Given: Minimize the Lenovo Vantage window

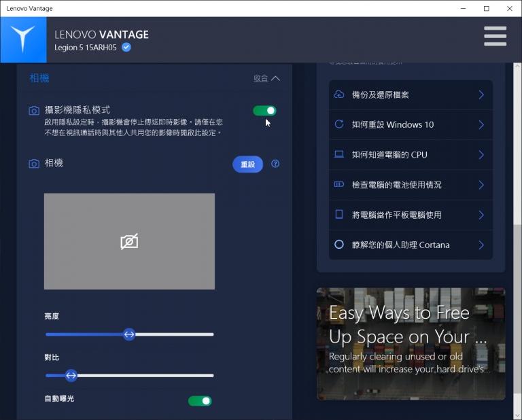Looking at the screenshot, I should tap(463, 8).
